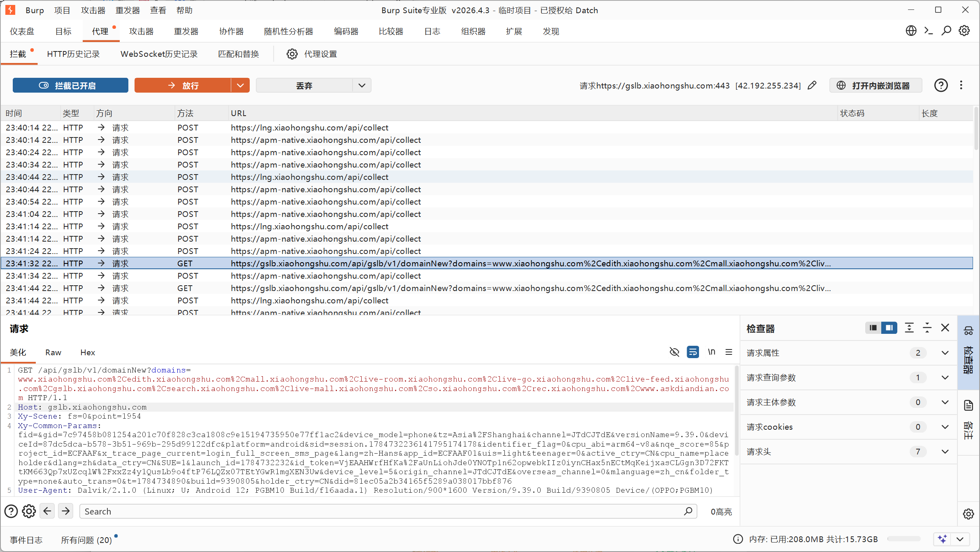
Task: Open the 匹配和替换 sub-tab
Action: point(238,54)
